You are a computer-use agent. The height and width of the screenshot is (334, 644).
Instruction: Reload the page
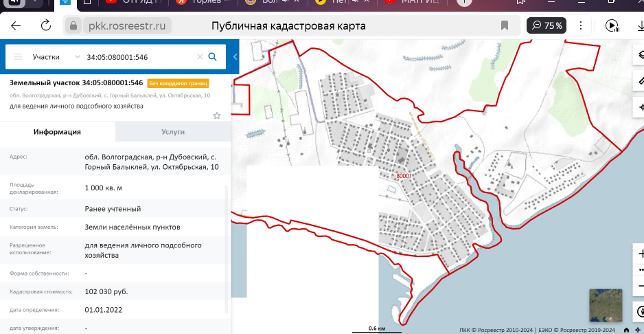[x=46, y=26]
